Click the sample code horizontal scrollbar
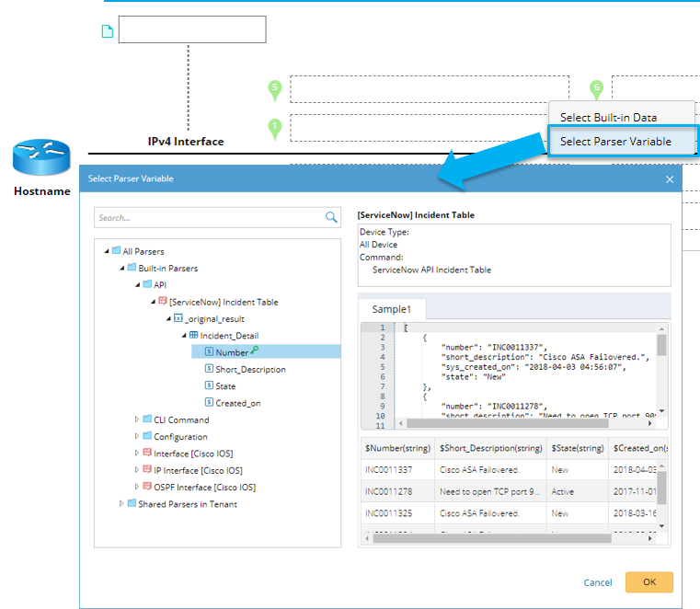Screen dimensions: 700x609 tap(507, 423)
